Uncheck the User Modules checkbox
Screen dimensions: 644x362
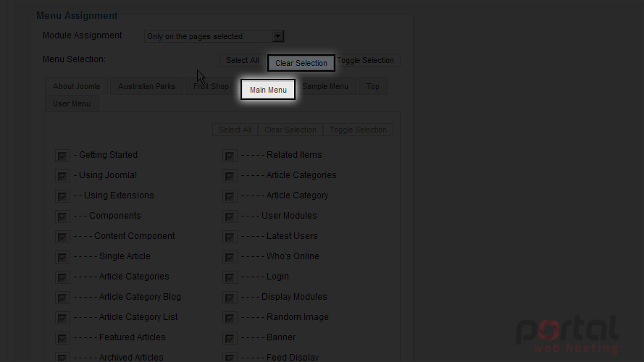point(230,216)
